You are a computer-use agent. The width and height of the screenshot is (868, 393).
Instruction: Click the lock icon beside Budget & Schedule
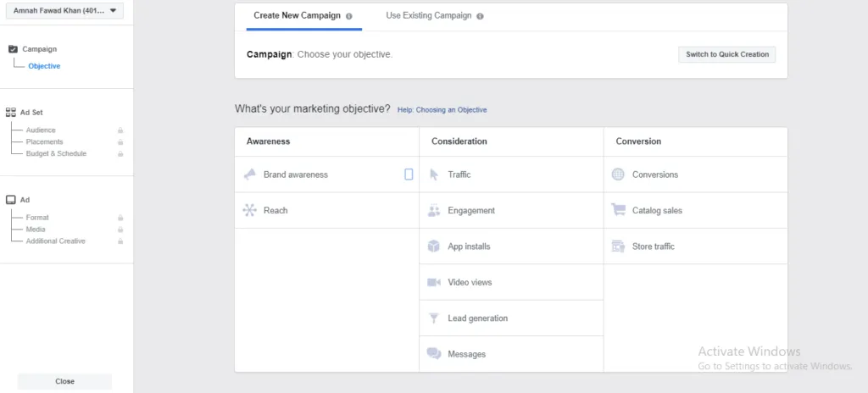(120, 153)
